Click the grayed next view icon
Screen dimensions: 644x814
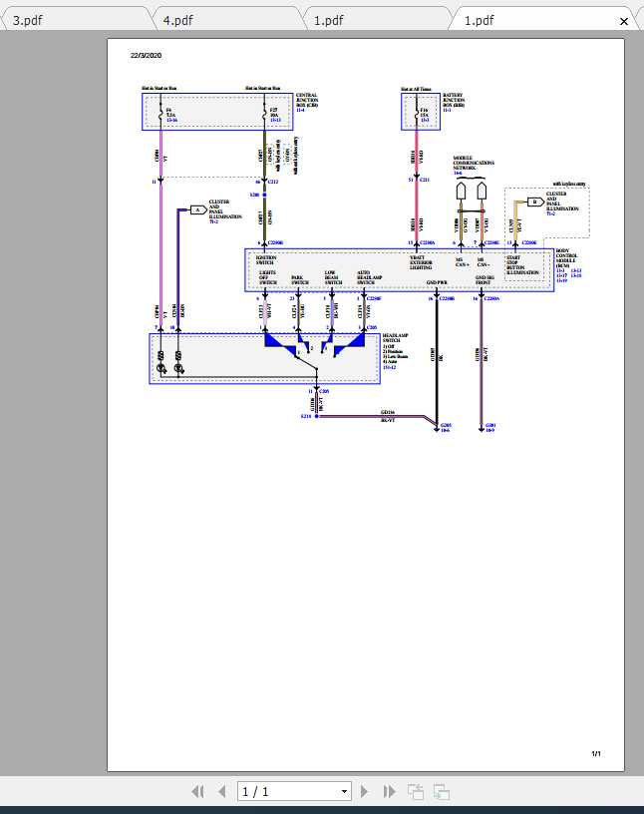pyautogui.click(x=441, y=792)
